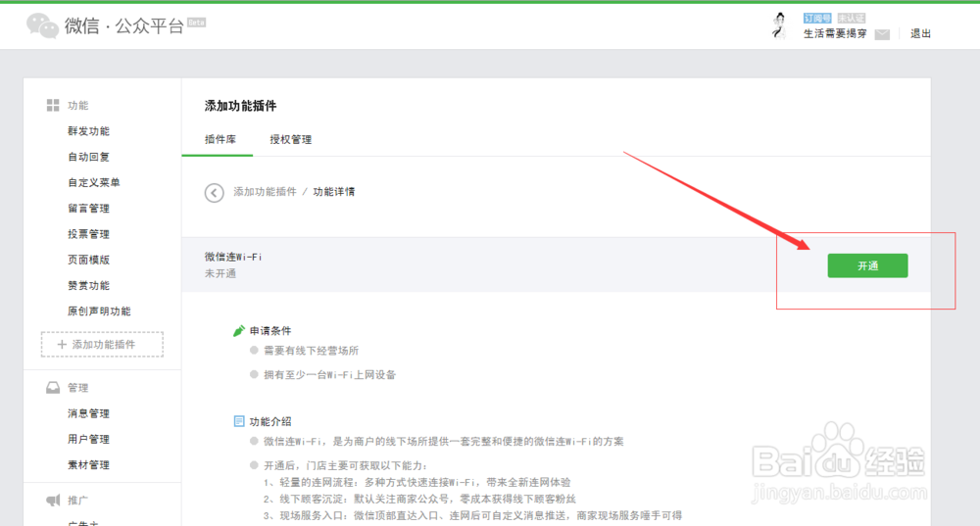The image size is (980, 526).
Task: Open 赞赏功能 in the sidebar
Action: pyautogui.click(x=89, y=285)
